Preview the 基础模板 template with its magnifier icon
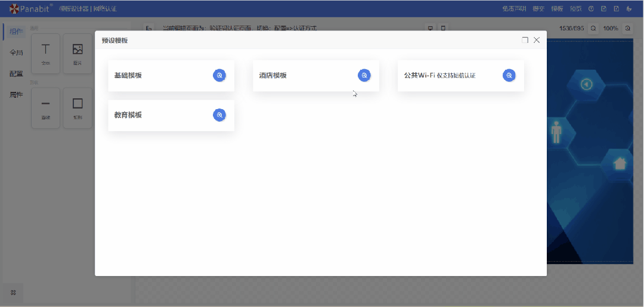This screenshot has height=307, width=644. [219, 76]
